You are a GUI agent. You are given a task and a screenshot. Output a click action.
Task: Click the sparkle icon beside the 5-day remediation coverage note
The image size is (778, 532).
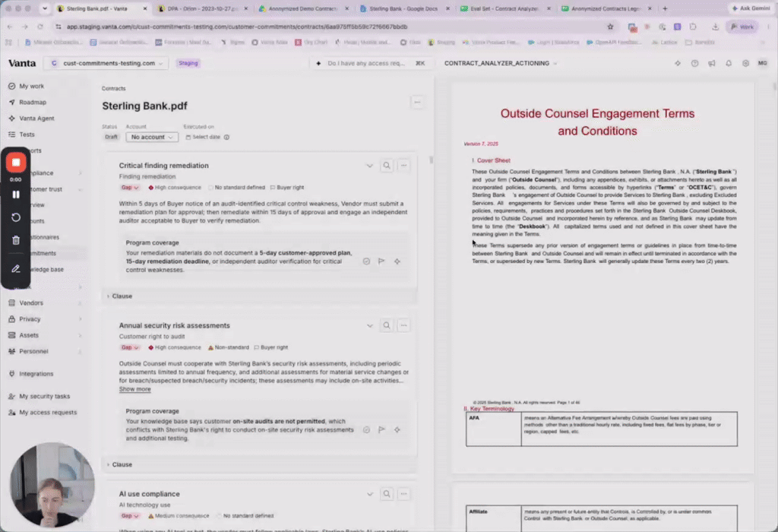tap(397, 261)
